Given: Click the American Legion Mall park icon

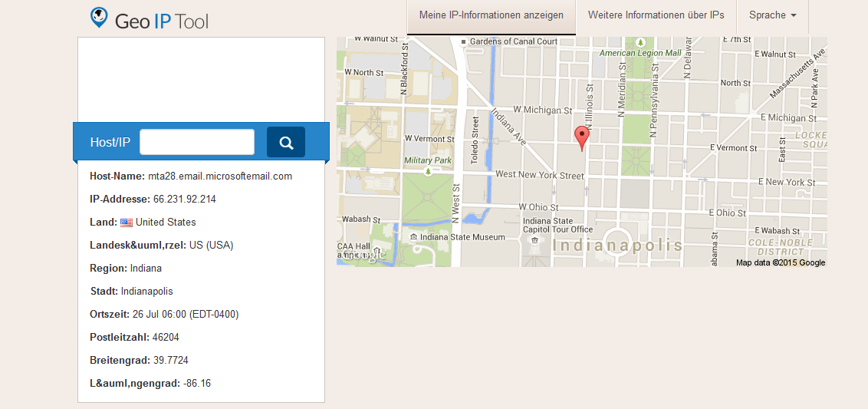Looking at the screenshot, I should (640, 42).
